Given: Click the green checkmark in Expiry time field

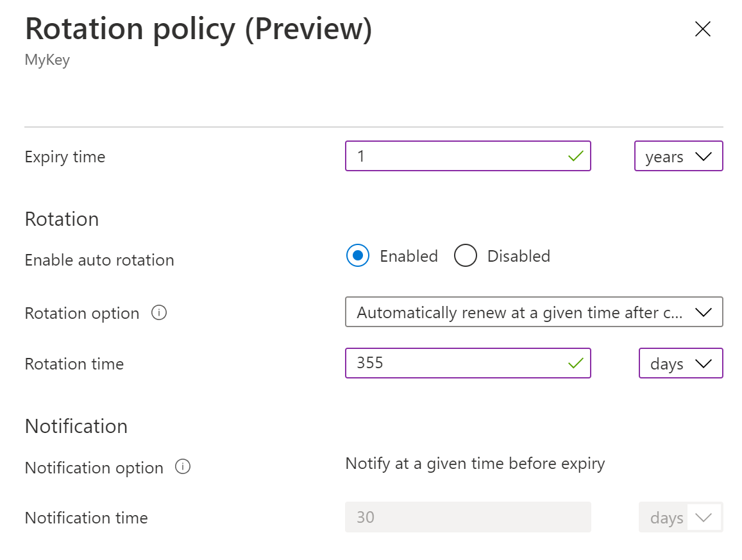Looking at the screenshot, I should click(x=575, y=157).
